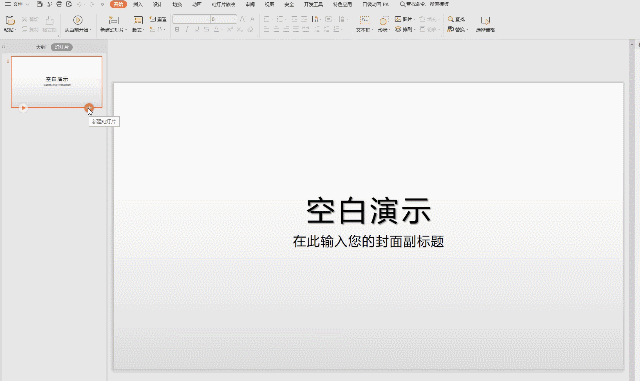Toggle Underline formatting

coord(197,29)
